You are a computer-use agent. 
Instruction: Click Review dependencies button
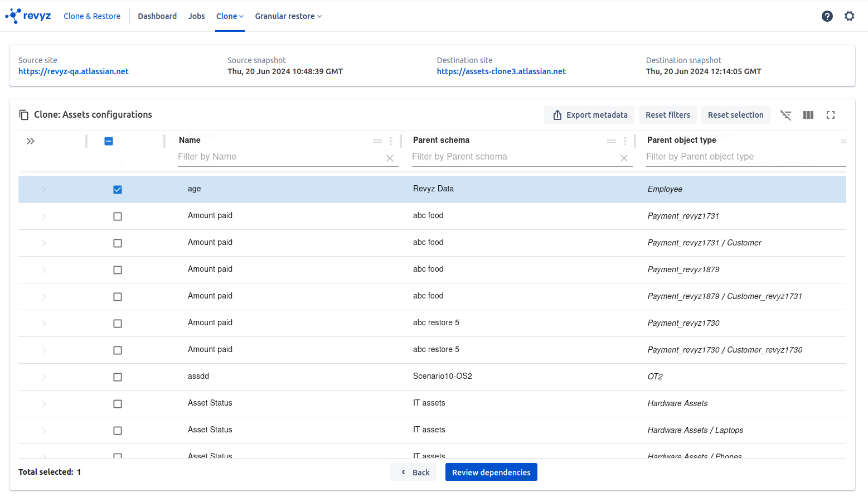tap(491, 472)
